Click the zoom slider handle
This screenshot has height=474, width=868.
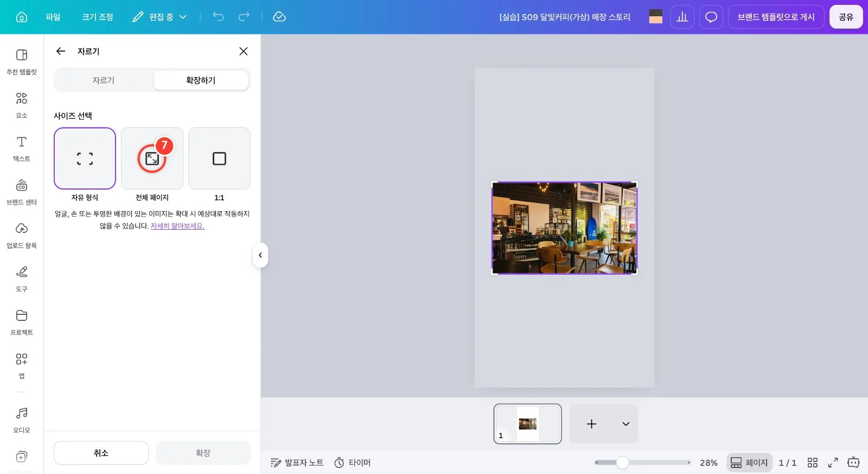tap(623, 463)
